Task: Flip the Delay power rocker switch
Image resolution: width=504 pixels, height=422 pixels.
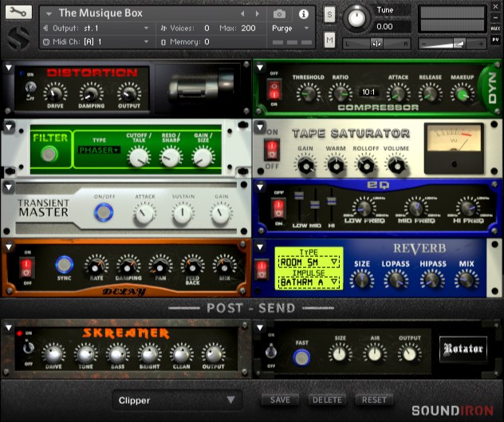Action: [x=27, y=268]
